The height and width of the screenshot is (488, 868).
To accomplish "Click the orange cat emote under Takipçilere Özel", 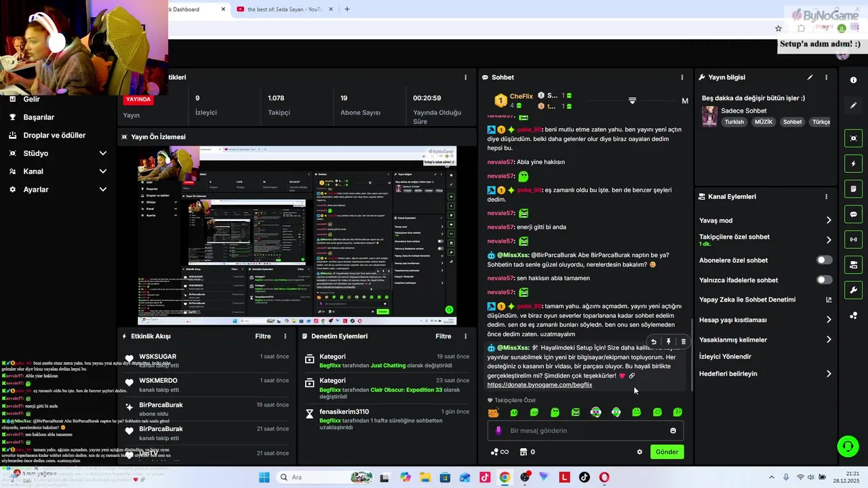I will (x=493, y=412).
